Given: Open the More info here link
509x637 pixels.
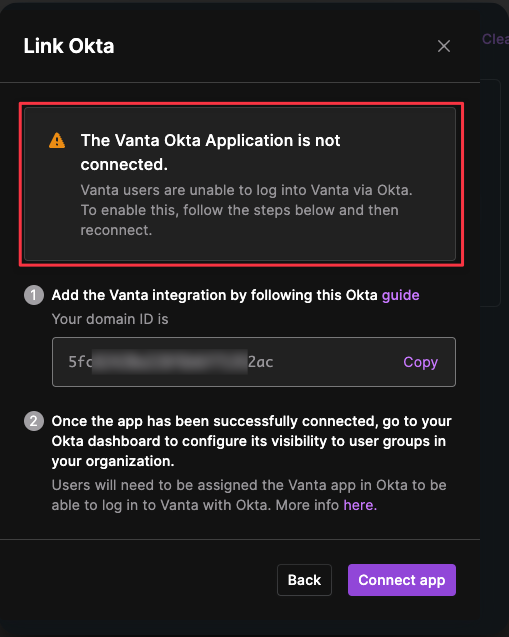Looking at the screenshot, I should click(x=360, y=505).
